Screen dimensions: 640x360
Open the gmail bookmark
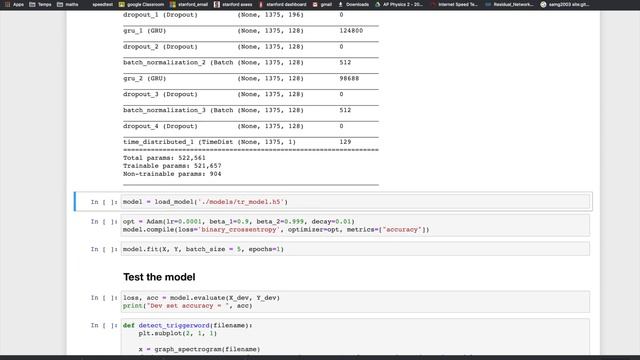click(x=322, y=4)
